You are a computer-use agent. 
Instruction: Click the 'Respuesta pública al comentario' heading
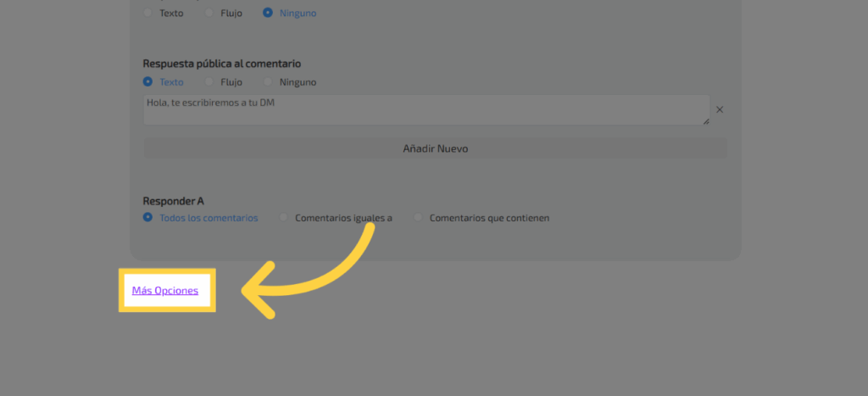[x=222, y=64]
